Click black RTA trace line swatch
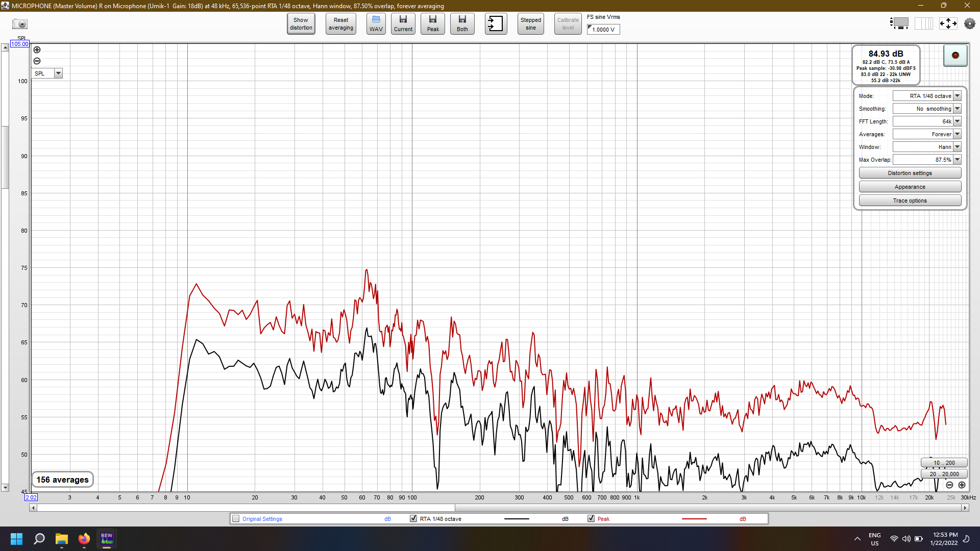 coord(517,519)
